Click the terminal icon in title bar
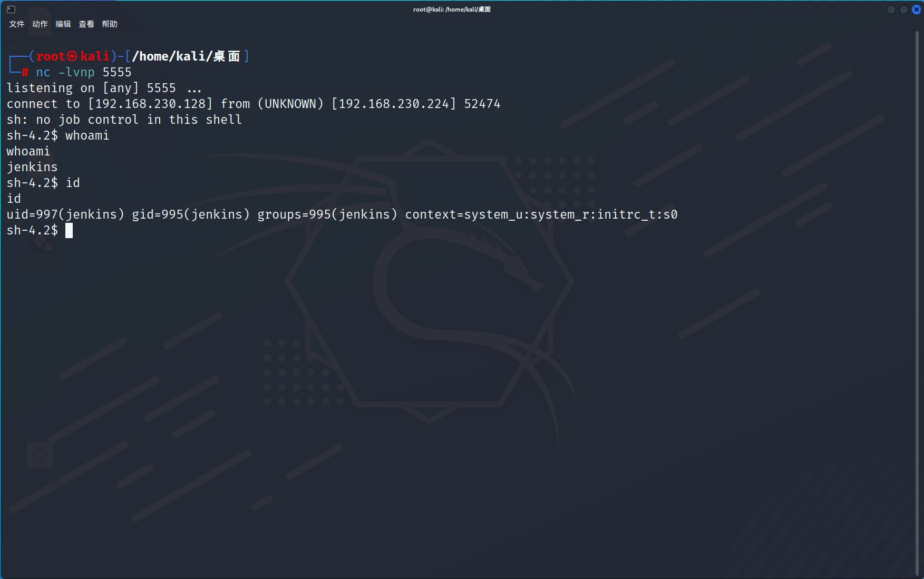The width and height of the screenshot is (924, 579). [11, 9]
